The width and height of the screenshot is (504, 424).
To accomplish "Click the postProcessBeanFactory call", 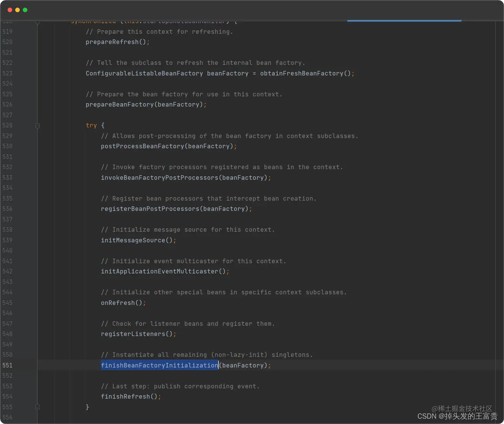I will [169, 146].
